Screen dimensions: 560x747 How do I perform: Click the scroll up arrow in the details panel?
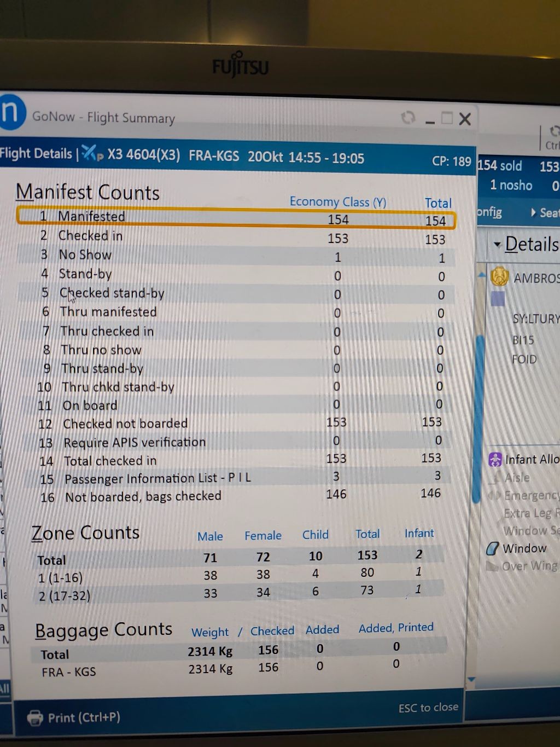point(482,275)
